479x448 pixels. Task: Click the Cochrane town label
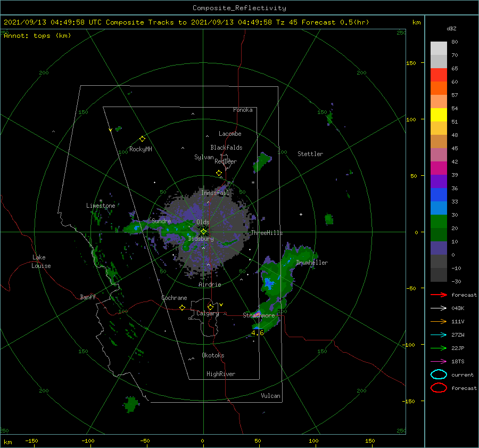click(174, 298)
